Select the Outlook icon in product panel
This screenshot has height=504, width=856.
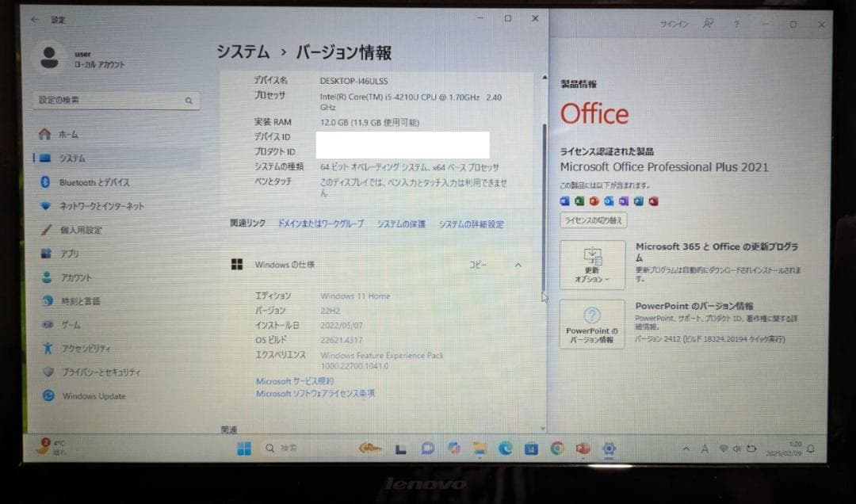(608, 200)
